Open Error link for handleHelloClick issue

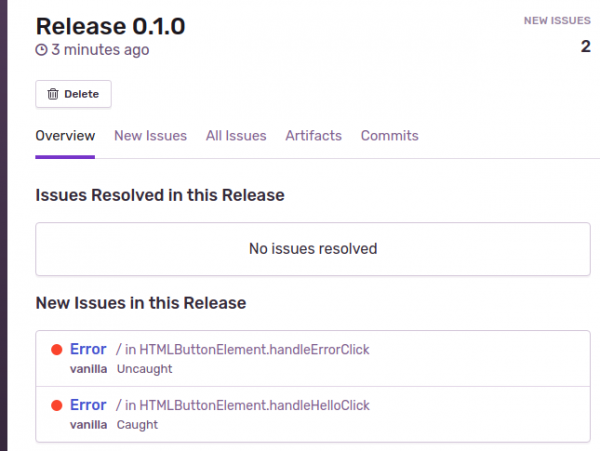[x=88, y=405]
